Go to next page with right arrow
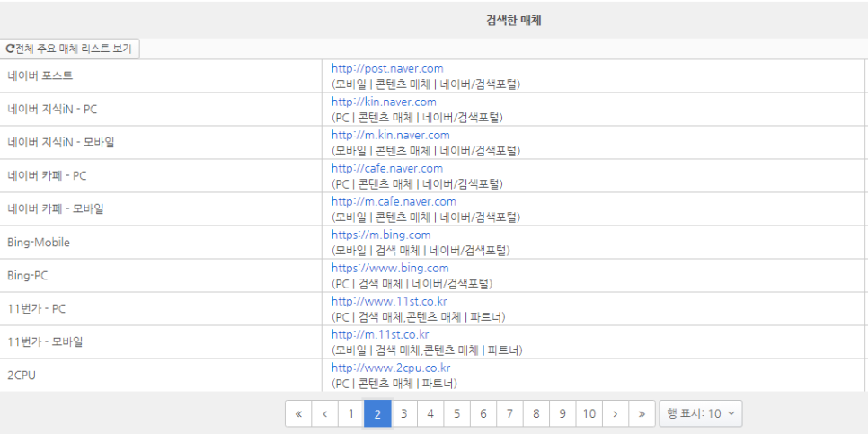 [x=616, y=413]
